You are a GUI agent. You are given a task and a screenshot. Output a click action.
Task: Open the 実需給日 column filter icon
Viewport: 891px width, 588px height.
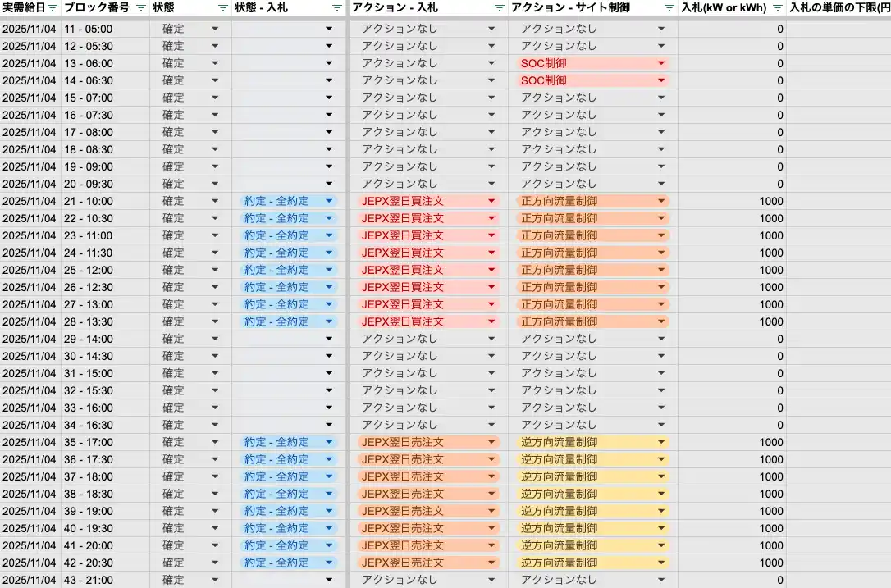(53, 7)
